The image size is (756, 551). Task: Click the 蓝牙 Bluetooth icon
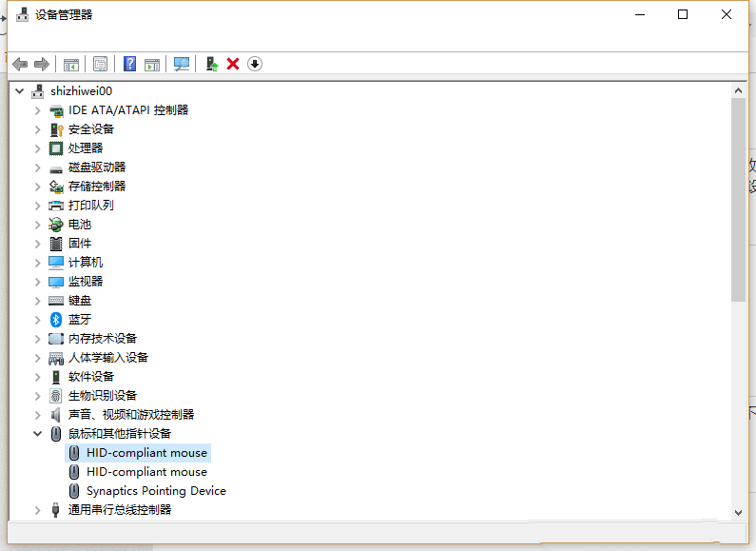tap(56, 320)
